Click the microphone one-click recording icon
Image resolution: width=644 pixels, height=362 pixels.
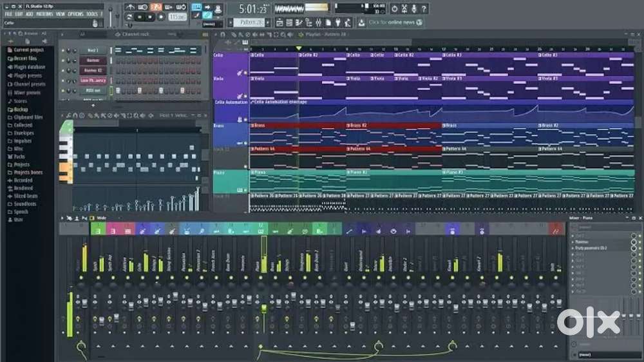tap(414, 8)
